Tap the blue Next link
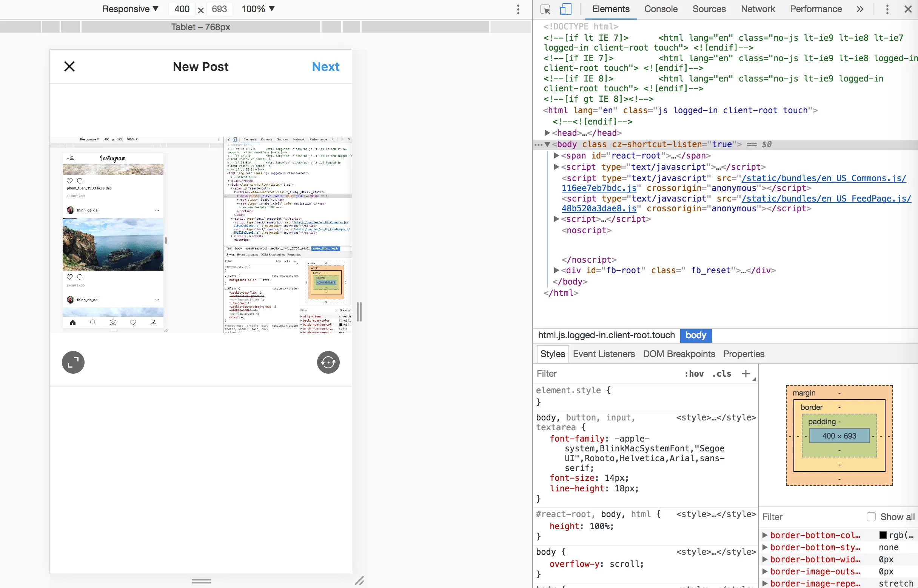 coord(325,67)
